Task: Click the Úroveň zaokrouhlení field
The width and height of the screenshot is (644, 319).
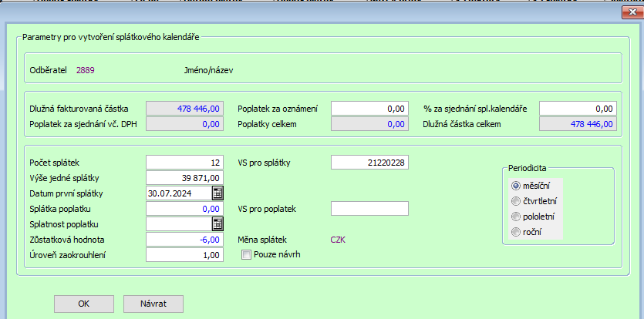Action: 184,255
